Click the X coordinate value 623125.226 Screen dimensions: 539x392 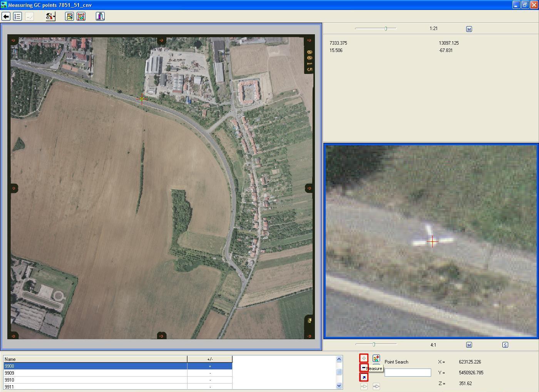point(470,362)
